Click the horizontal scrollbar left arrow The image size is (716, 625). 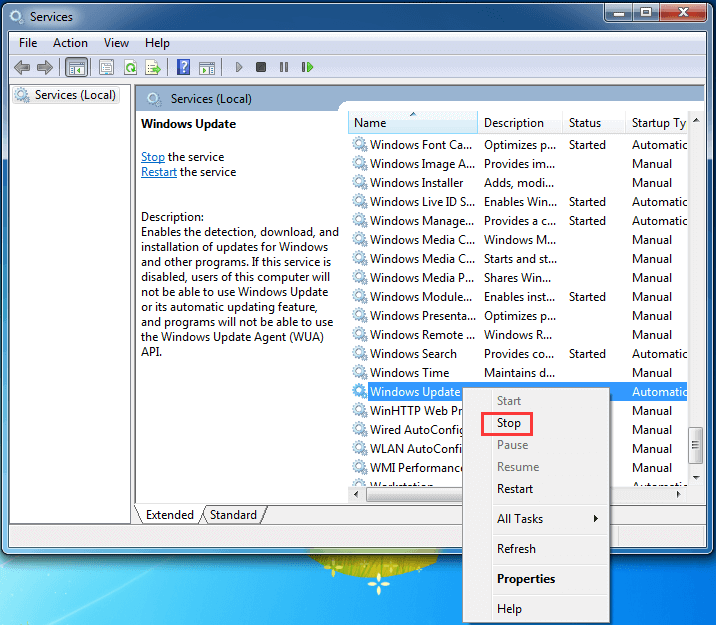pyautogui.click(x=356, y=494)
